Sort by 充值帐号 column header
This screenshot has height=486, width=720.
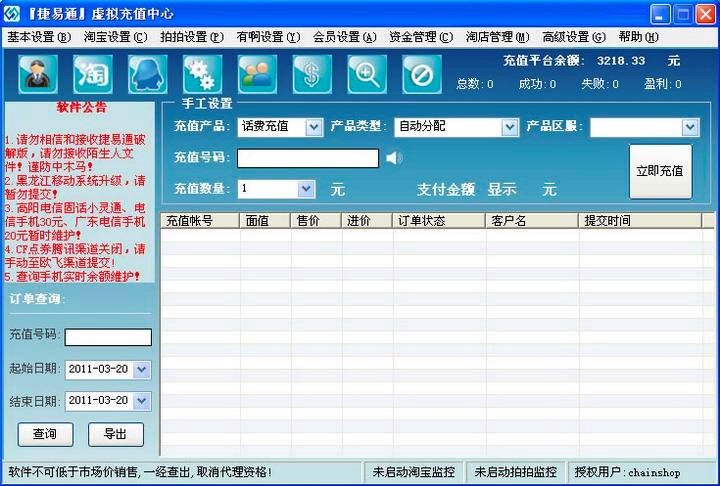[200, 221]
